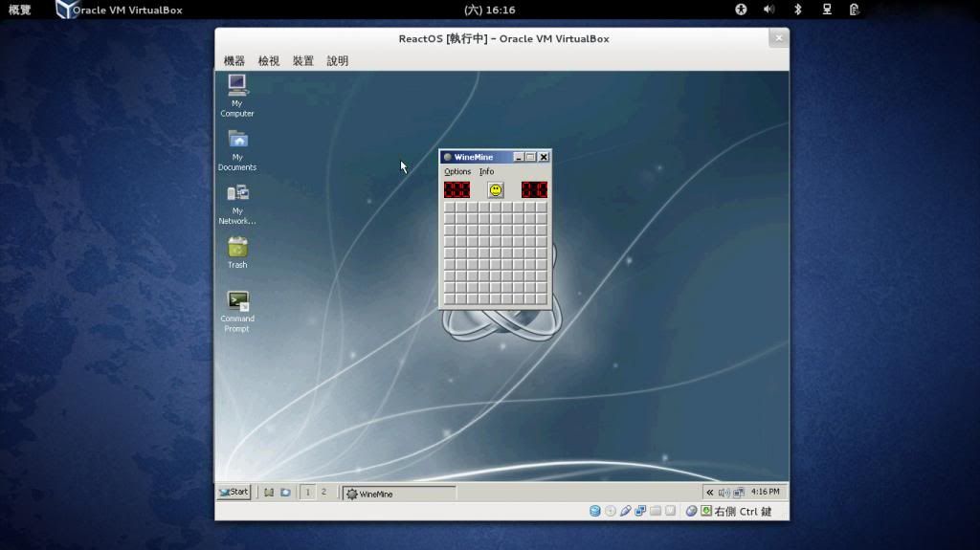Click the explorer folder quick launch icon
Image resolution: width=980 pixels, height=550 pixels.
(x=285, y=493)
